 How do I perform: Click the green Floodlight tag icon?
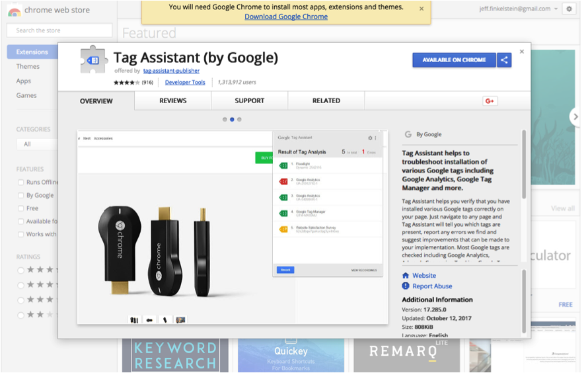[283, 165]
